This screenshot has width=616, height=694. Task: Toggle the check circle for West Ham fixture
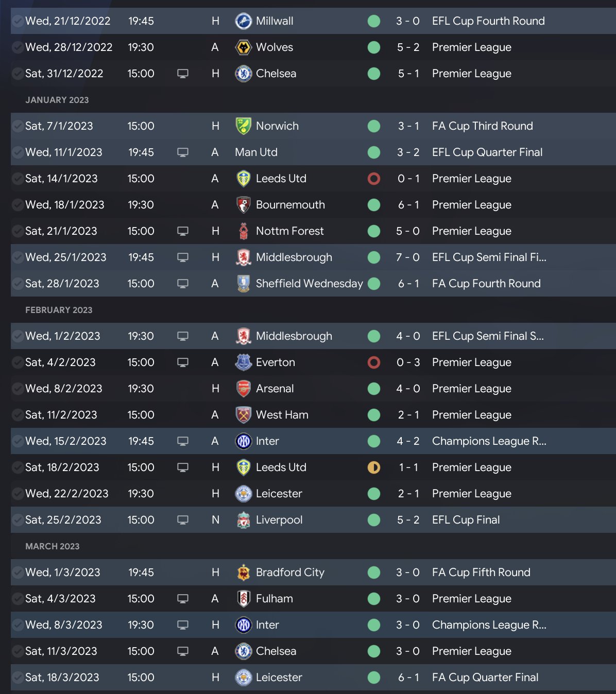(x=18, y=415)
